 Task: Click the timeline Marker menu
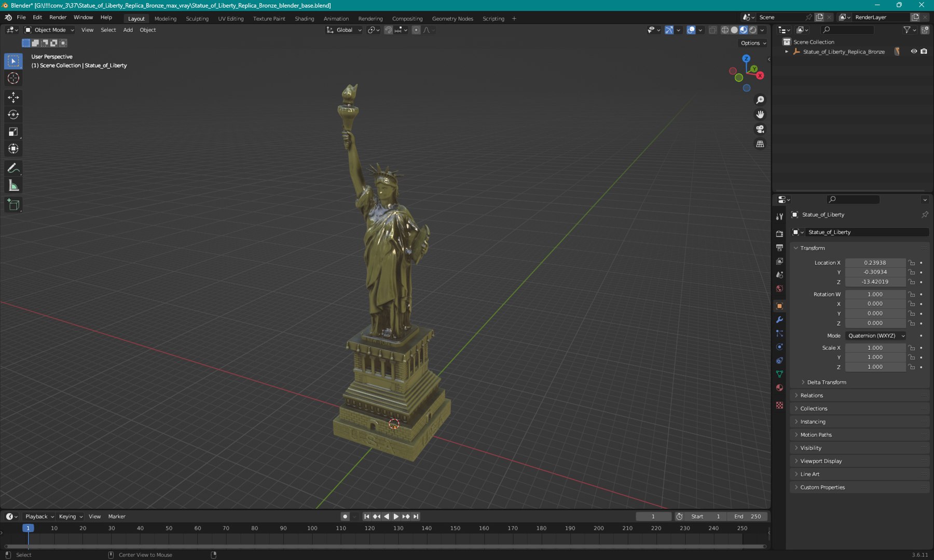117,516
